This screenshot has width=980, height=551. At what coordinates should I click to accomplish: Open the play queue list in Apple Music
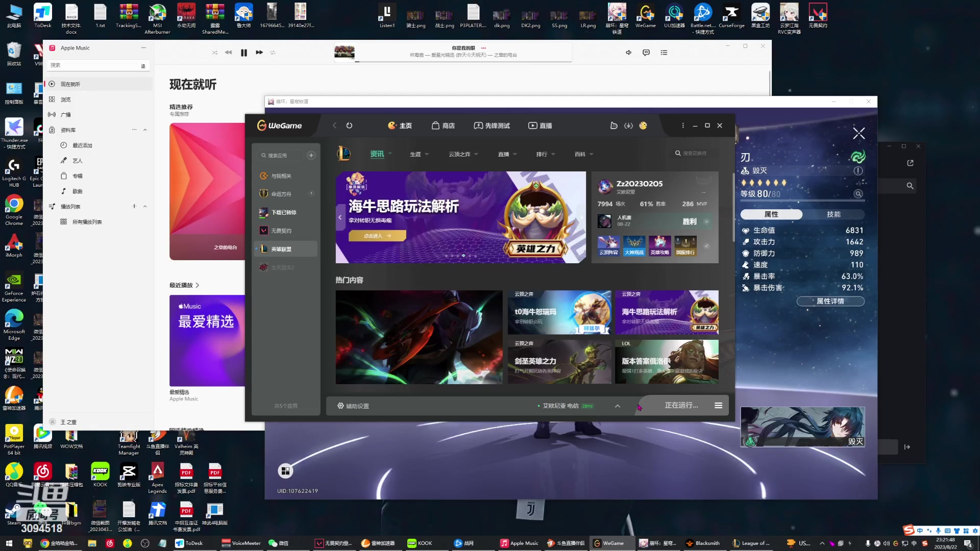[x=664, y=53]
